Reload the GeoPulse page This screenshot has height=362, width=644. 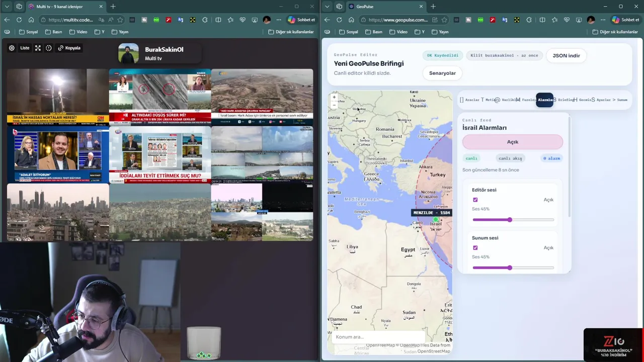point(339,20)
